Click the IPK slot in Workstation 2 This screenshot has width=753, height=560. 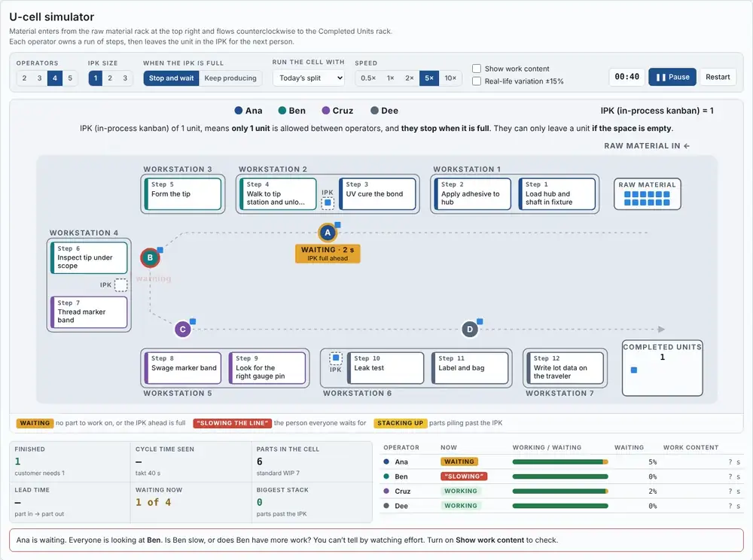pos(328,202)
